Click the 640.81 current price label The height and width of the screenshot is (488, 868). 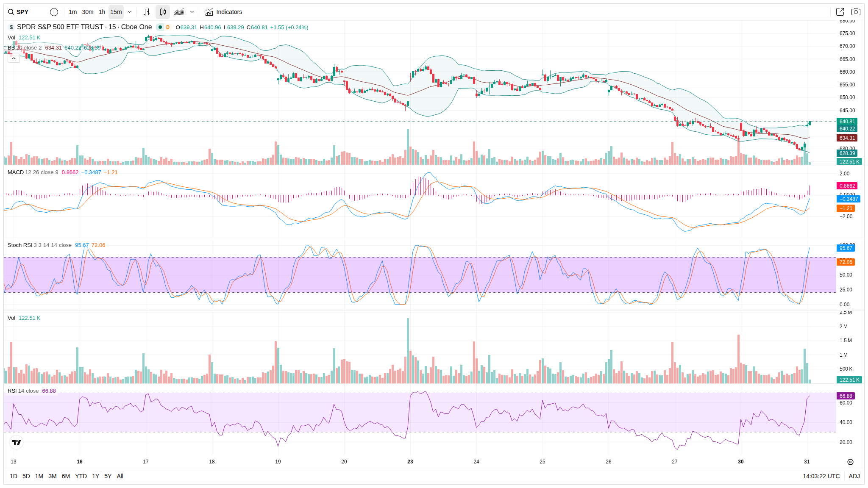847,122
